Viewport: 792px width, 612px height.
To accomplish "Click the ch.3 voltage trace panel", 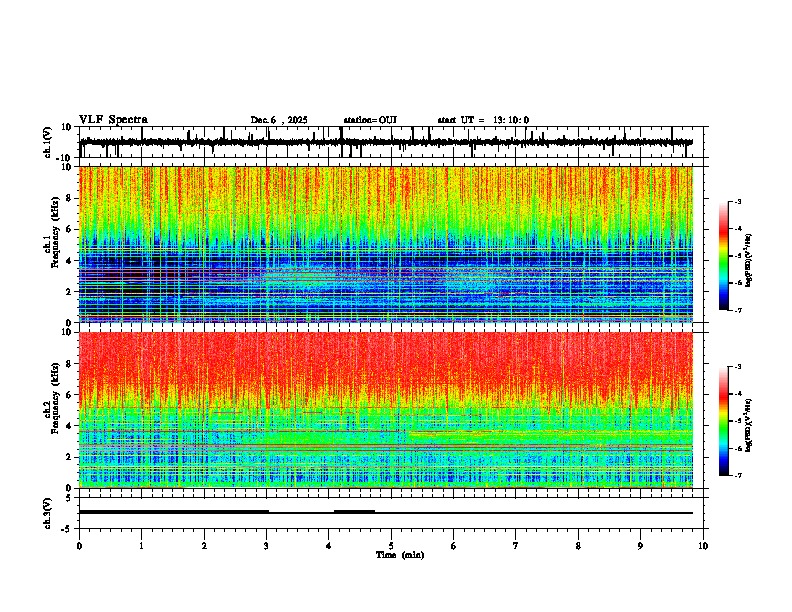I will [x=391, y=513].
